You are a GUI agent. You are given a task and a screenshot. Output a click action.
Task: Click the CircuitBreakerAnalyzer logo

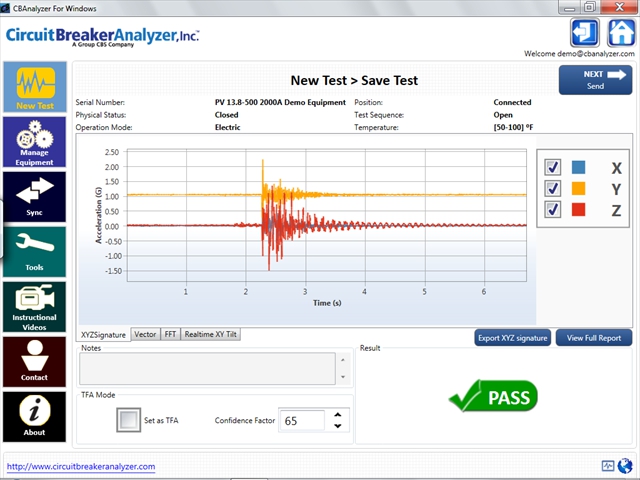[x=102, y=37]
